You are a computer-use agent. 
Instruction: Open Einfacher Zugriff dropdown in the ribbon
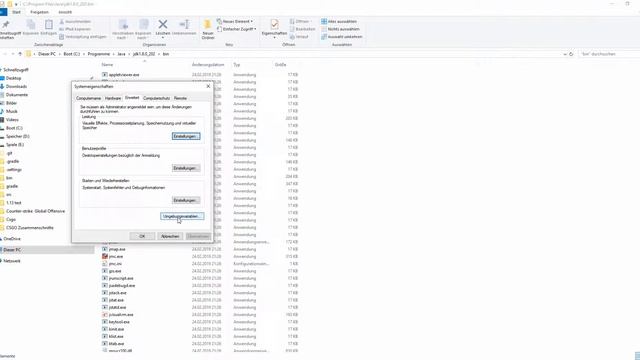[x=237, y=29]
